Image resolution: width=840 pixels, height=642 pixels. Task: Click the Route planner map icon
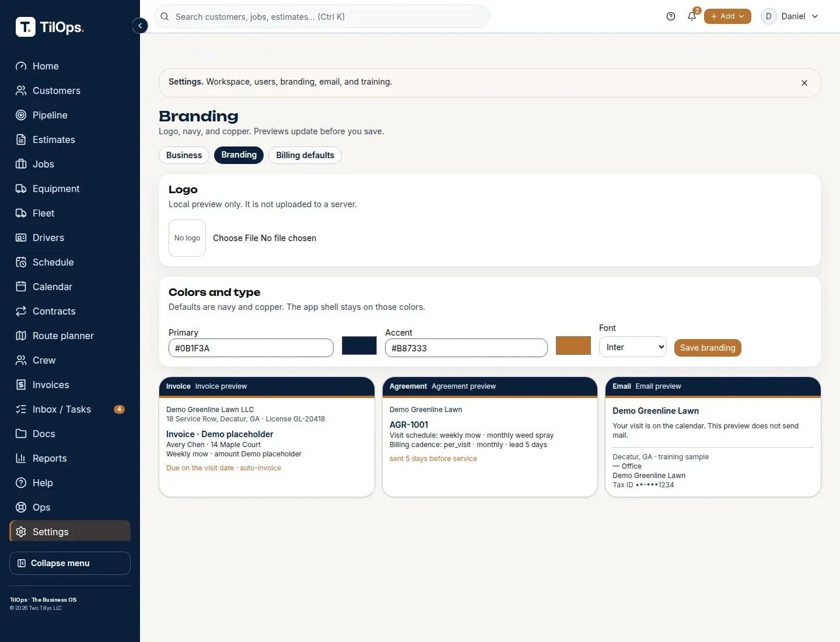point(21,336)
